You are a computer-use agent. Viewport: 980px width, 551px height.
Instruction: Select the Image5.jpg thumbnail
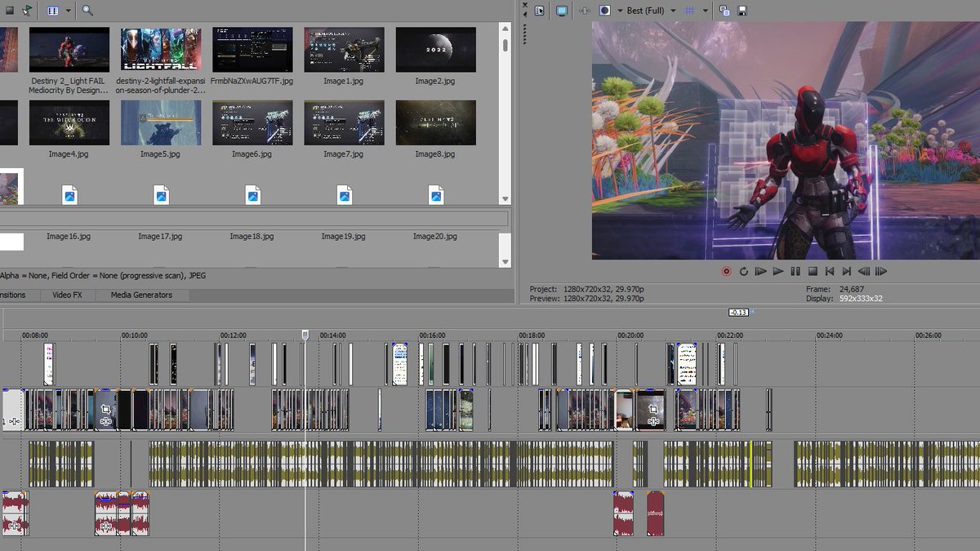click(161, 122)
